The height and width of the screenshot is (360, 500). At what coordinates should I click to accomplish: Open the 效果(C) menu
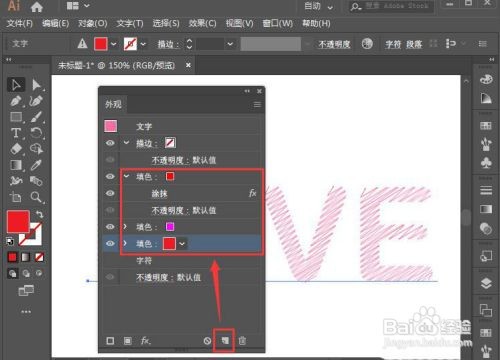[x=202, y=23]
